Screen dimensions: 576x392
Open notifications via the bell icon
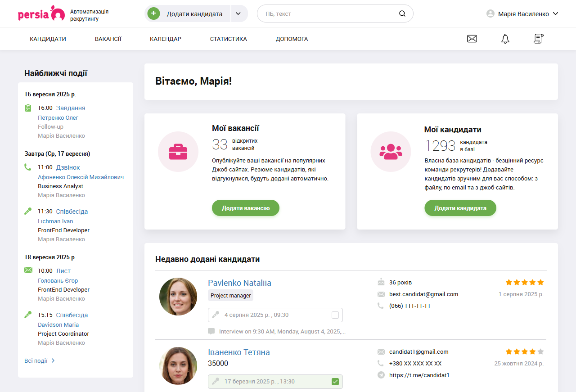tap(505, 39)
